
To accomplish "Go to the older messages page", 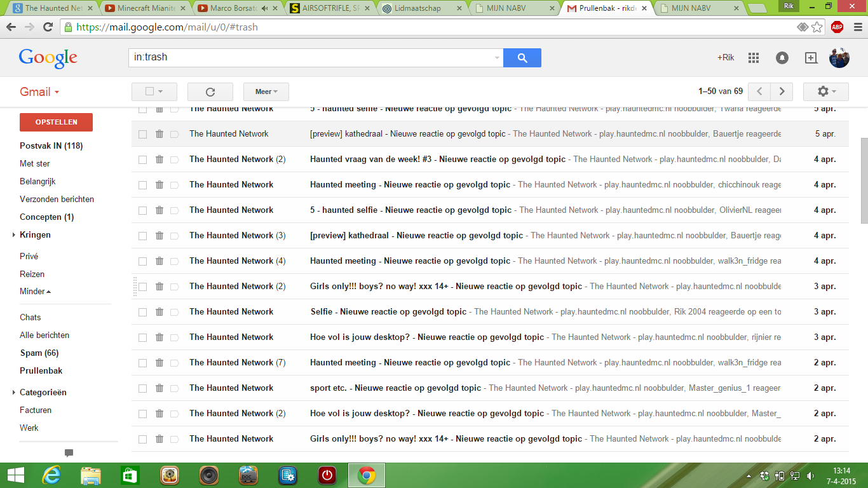I will [x=782, y=91].
